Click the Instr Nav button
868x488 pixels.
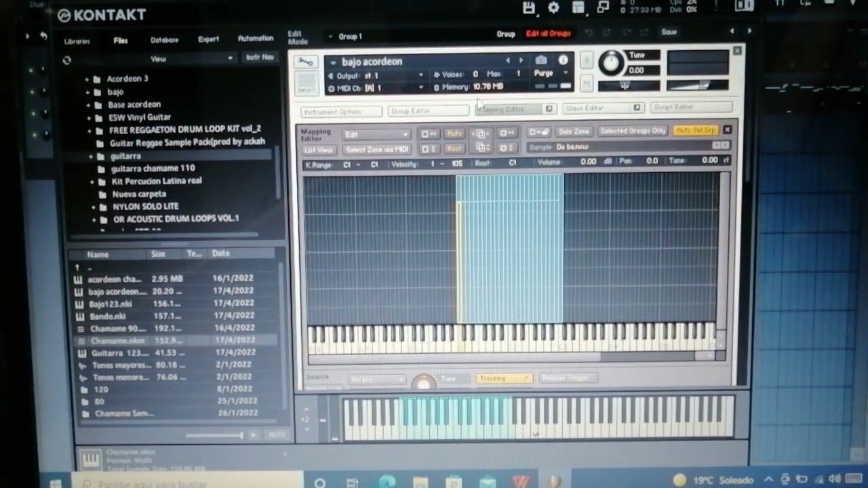pos(260,58)
